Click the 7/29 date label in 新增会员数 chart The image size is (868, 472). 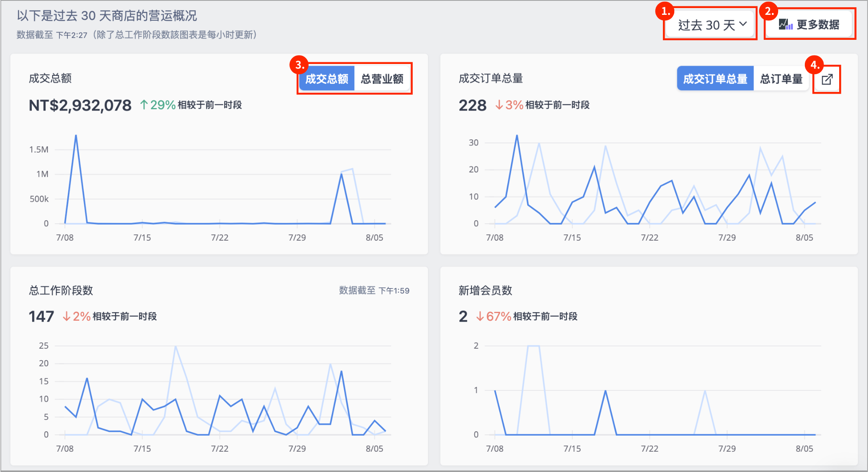(727, 448)
